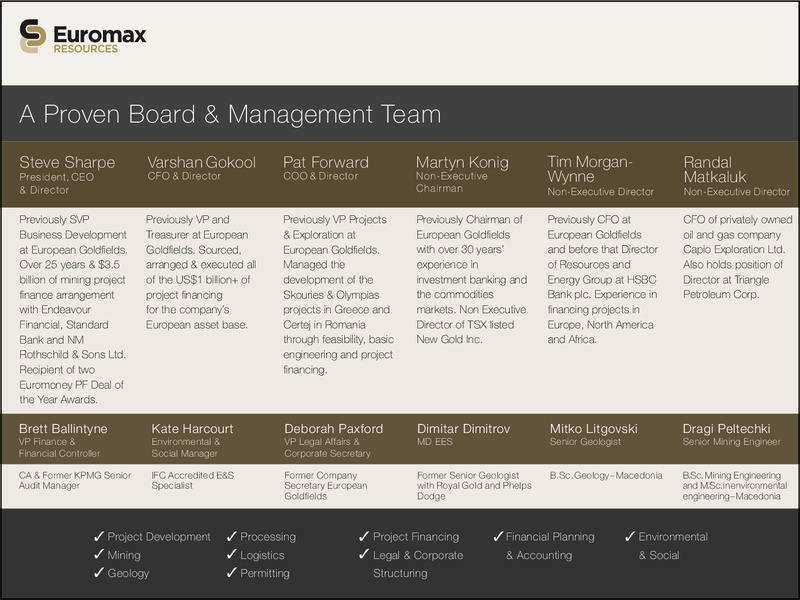Click the 'COO & Director' title
This screenshot has width=800, height=600.
click(x=320, y=177)
